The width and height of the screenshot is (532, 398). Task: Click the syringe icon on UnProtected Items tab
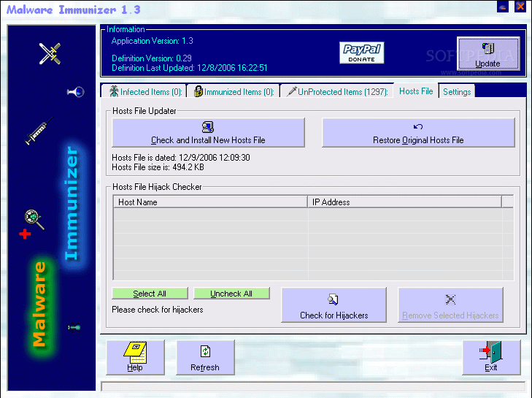click(291, 91)
